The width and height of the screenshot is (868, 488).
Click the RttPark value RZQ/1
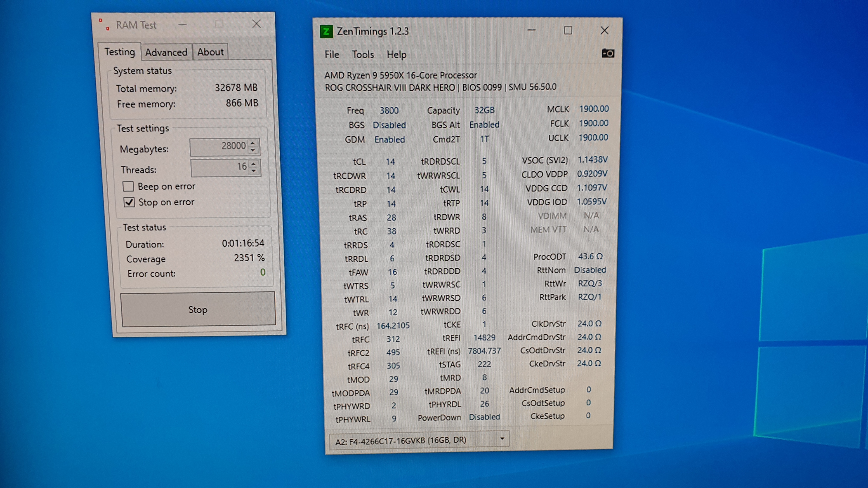pos(589,297)
